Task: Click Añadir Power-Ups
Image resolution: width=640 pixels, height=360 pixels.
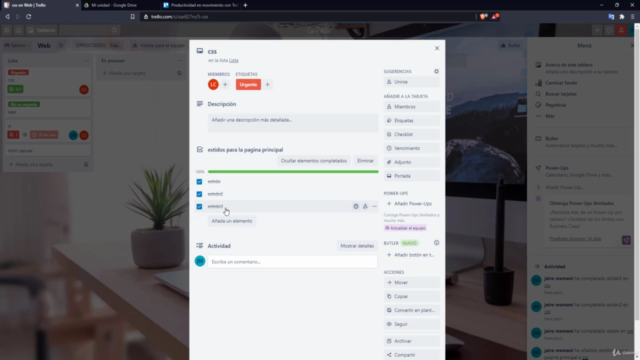Action: tap(411, 203)
